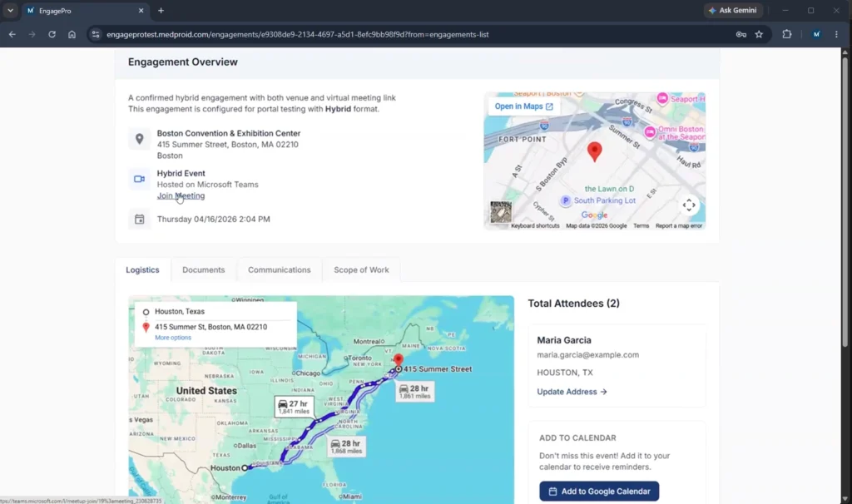Click the Ask Gemini button
Viewport: 852px width, 504px height.
click(732, 10)
